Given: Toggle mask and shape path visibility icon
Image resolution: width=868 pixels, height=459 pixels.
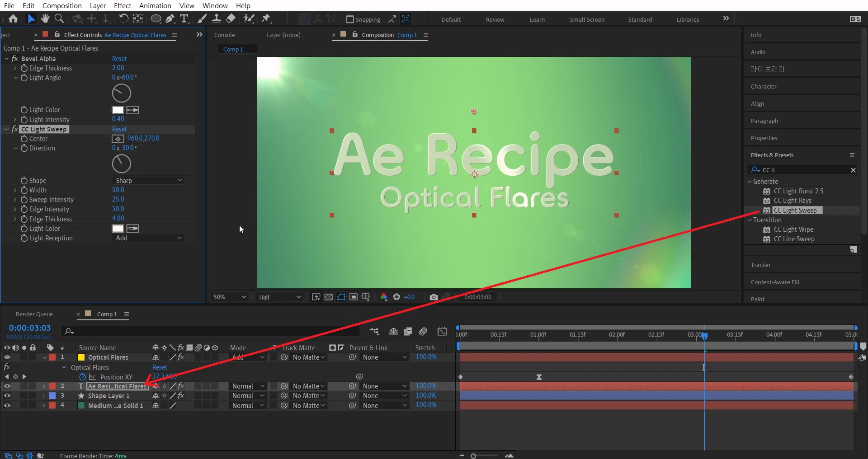Looking at the screenshot, I should (x=341, y=297).
